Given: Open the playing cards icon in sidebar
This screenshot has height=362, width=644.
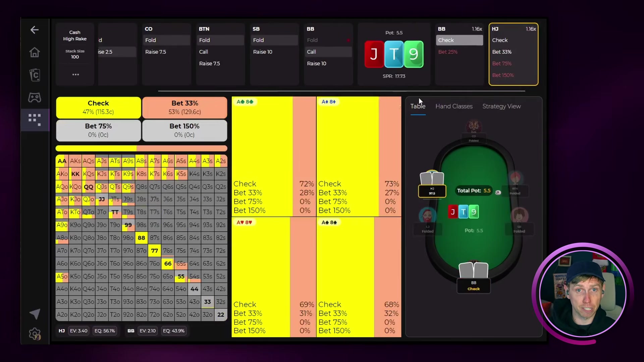Looking at the screenshot, I should (x=35, y=75).
